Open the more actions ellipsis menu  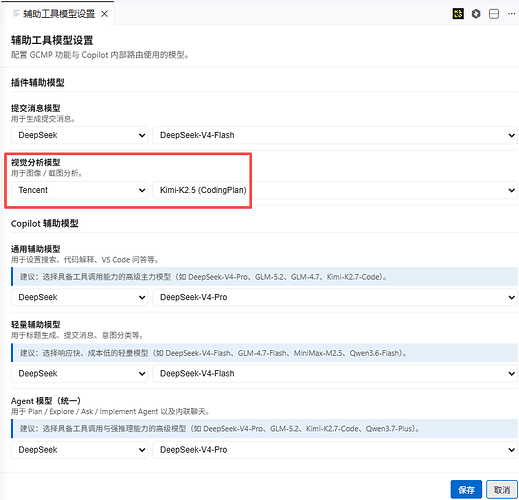pos(511,14)
